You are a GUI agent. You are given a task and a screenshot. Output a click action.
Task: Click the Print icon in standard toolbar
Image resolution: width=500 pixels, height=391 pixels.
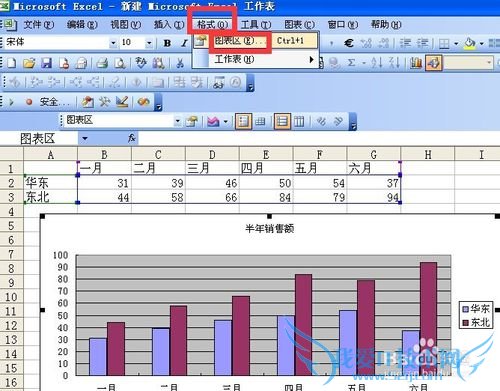pyautogui.click(x=102, y=63)
